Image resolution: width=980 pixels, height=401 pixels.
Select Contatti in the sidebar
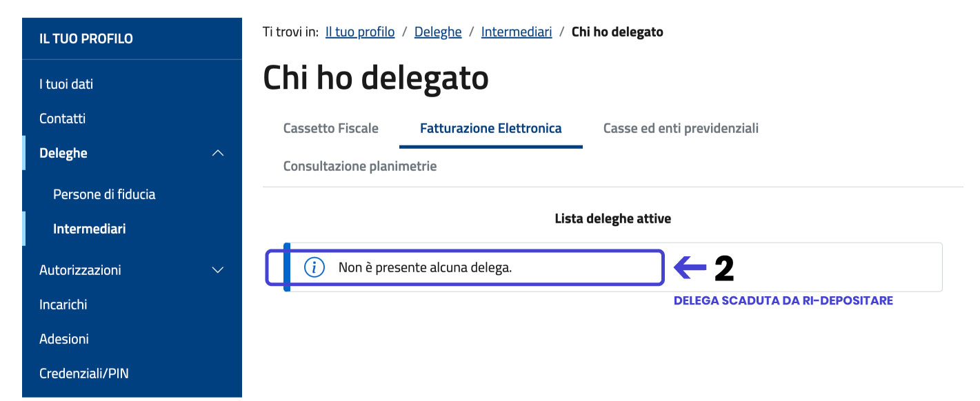click(x=63, y=119)
